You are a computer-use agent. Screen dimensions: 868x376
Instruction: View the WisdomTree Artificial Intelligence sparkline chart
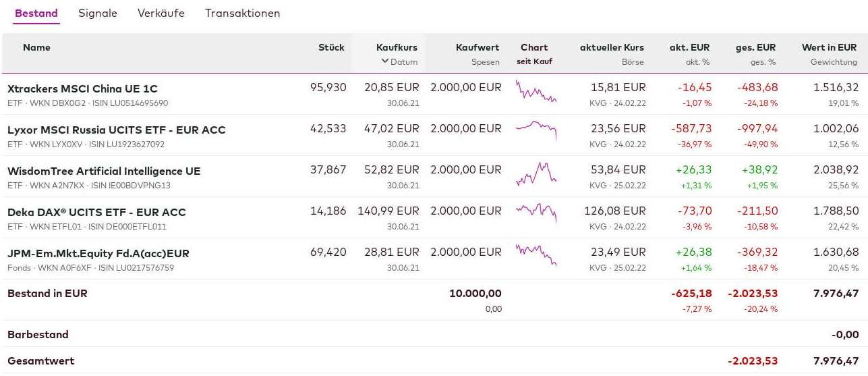(x=536, y=173)
